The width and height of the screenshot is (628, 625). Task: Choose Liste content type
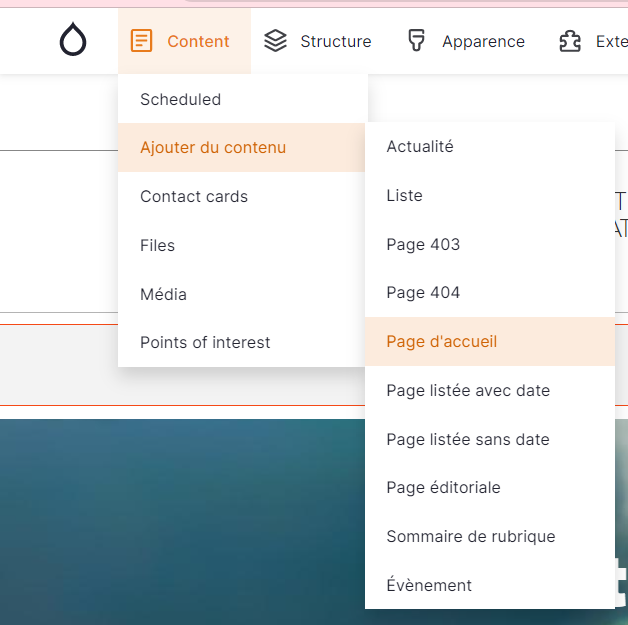click(404, 196)
